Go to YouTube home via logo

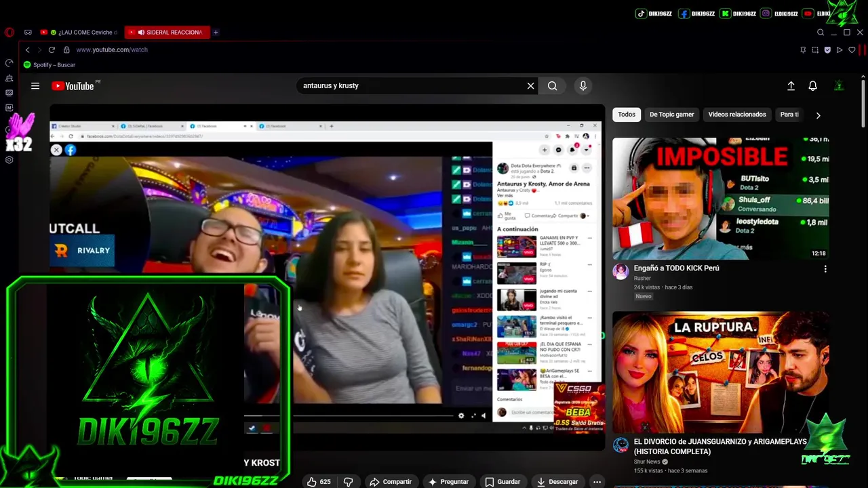tap(73, 86)
